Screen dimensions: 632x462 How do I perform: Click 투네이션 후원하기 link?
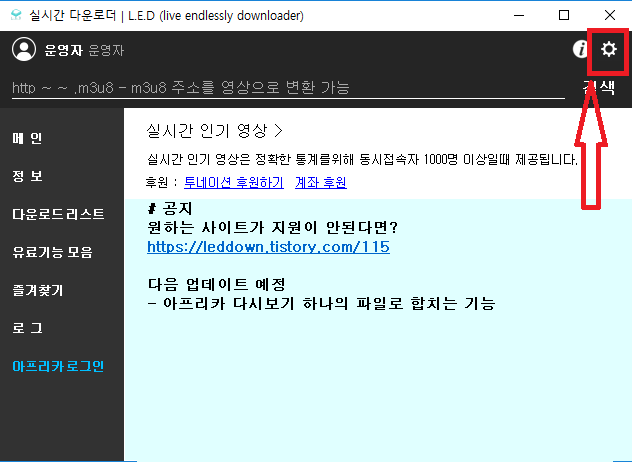tap(234, 183)
